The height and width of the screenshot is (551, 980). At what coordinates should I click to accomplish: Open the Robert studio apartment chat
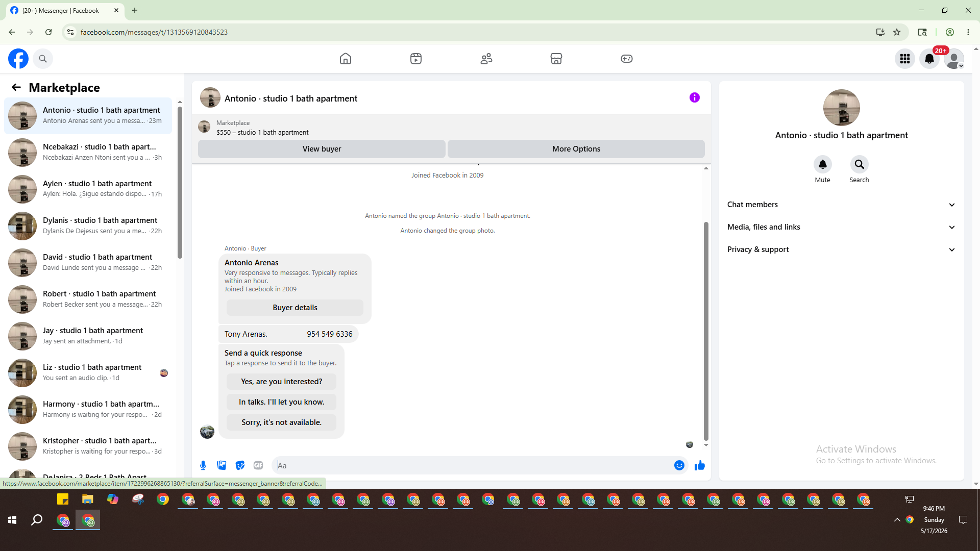pos(88,299)
